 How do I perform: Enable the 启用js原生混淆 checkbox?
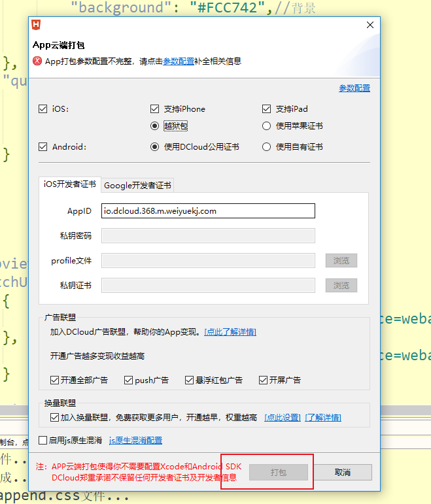(43, 441)
